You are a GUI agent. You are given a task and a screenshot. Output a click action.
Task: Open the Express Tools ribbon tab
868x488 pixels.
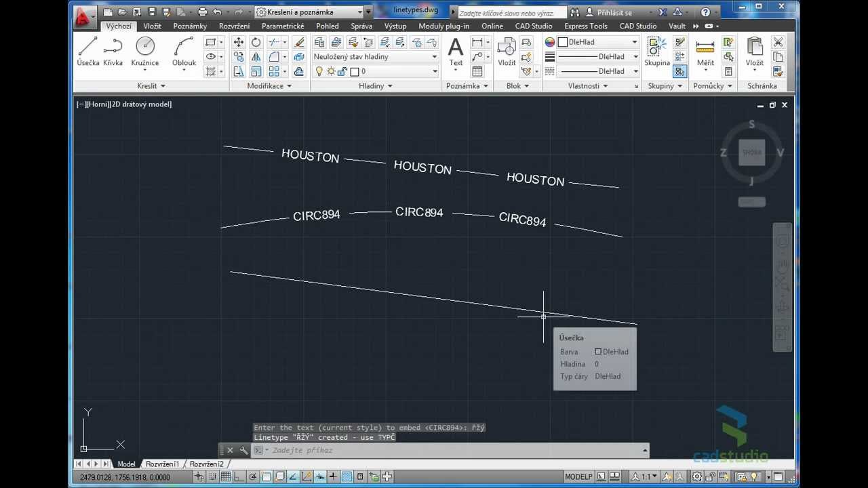(586, 26)
